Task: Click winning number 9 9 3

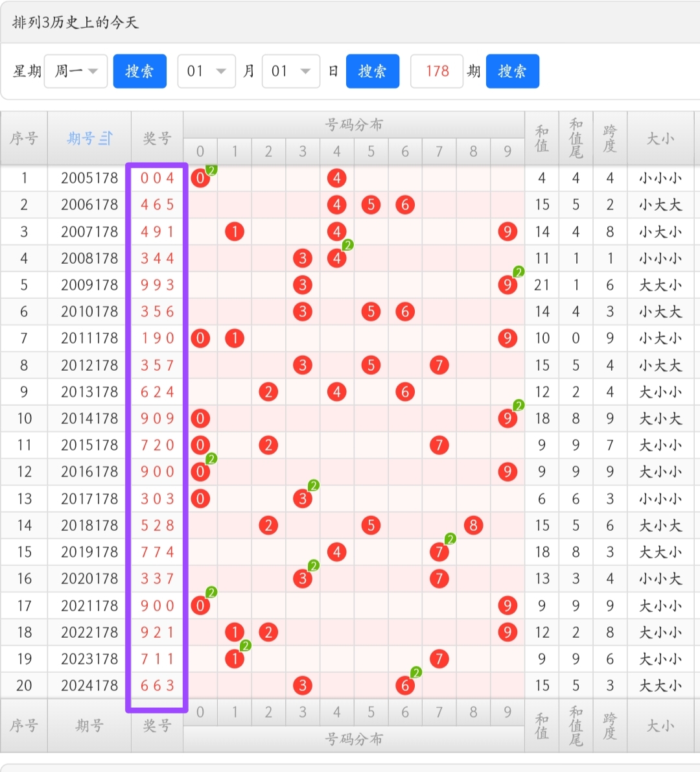Action: 157,285
